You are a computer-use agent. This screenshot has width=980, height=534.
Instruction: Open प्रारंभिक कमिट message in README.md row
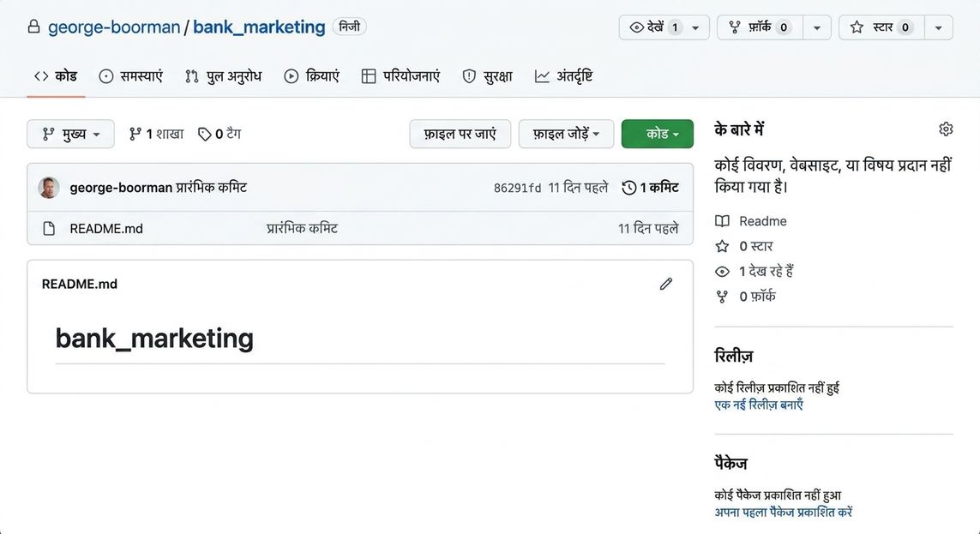tap(302, 229)
